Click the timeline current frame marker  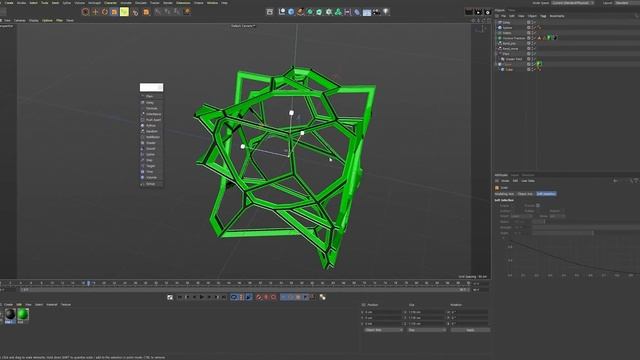point(88,283)
